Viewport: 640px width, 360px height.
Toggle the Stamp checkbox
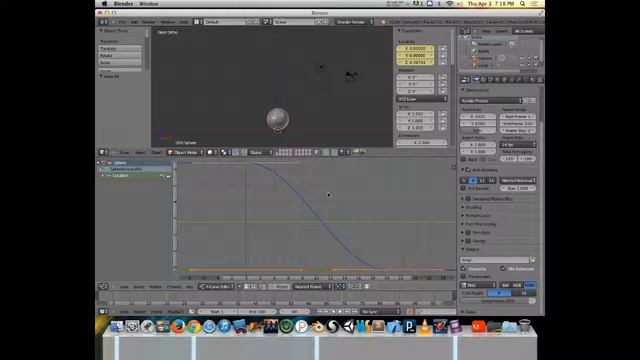tap(468, 241)
